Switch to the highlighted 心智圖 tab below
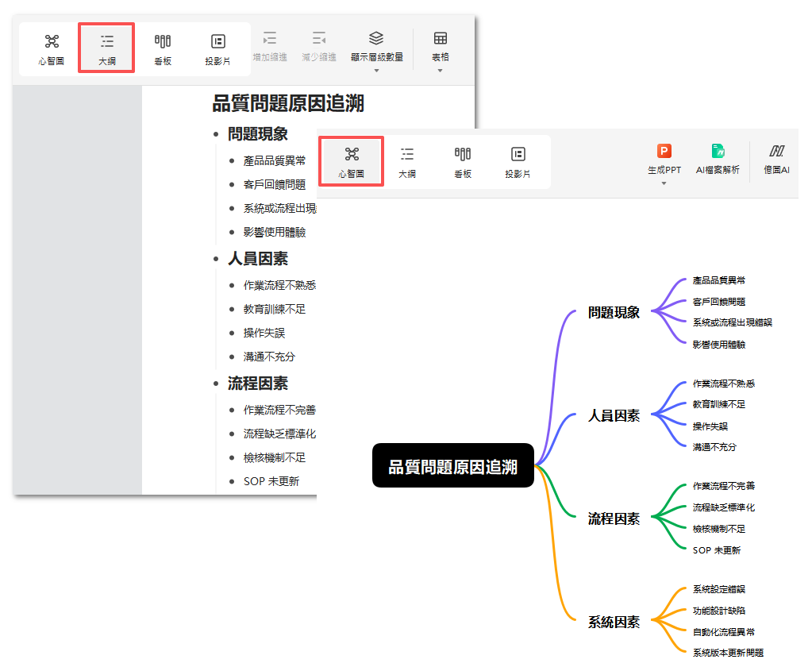Image resolution: width=812 pixels, height=667 pixels. [351, 161]
